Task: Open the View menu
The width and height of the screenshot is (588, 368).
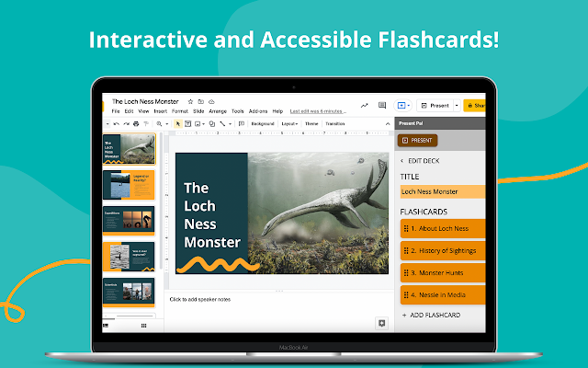Action: (143, 111)
